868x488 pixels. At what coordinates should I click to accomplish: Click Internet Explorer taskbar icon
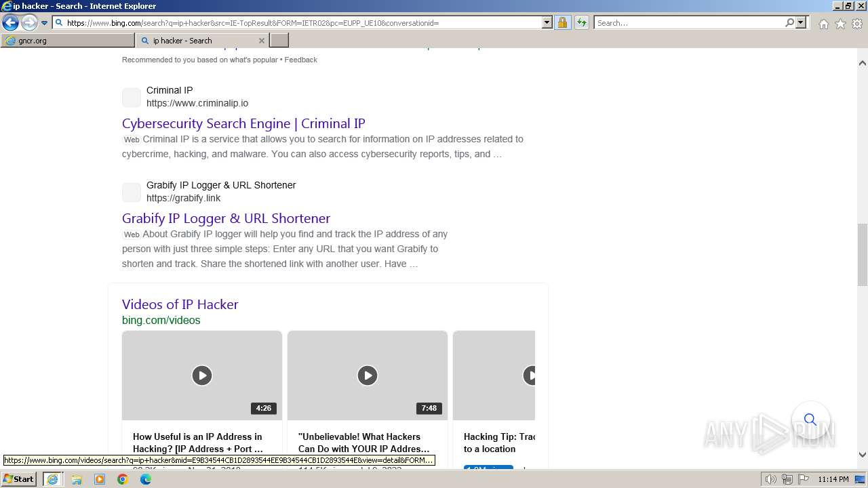[52, 479]
